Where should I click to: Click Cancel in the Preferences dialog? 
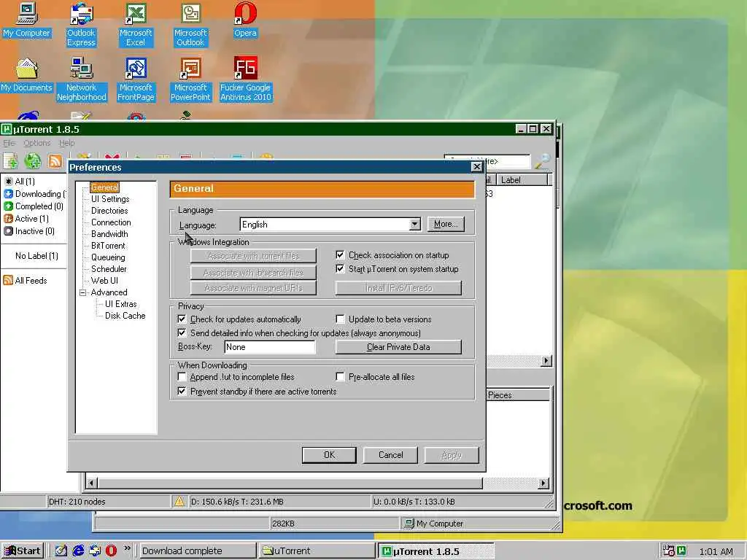click(x=391, y=455)
